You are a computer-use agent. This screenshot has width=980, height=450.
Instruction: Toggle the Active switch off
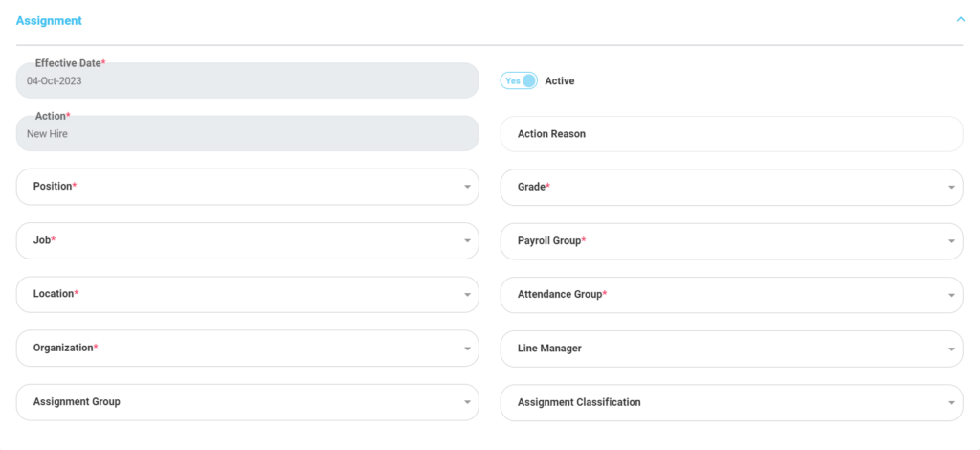518,80
